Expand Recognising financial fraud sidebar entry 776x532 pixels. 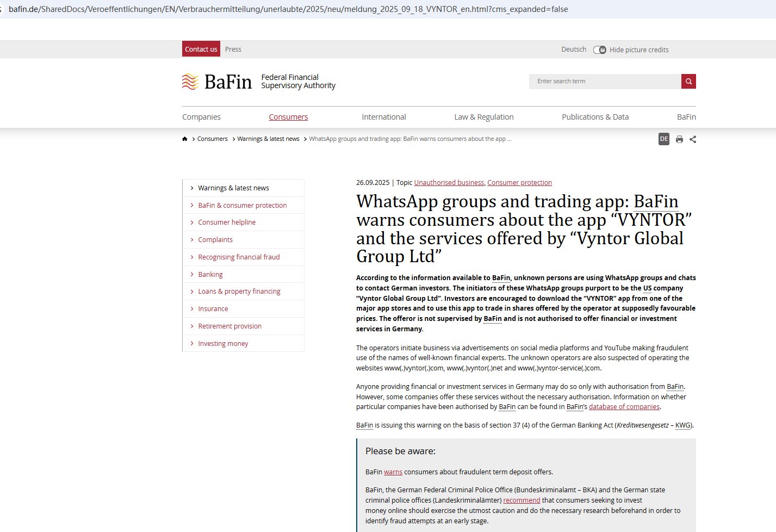[239, 257]
